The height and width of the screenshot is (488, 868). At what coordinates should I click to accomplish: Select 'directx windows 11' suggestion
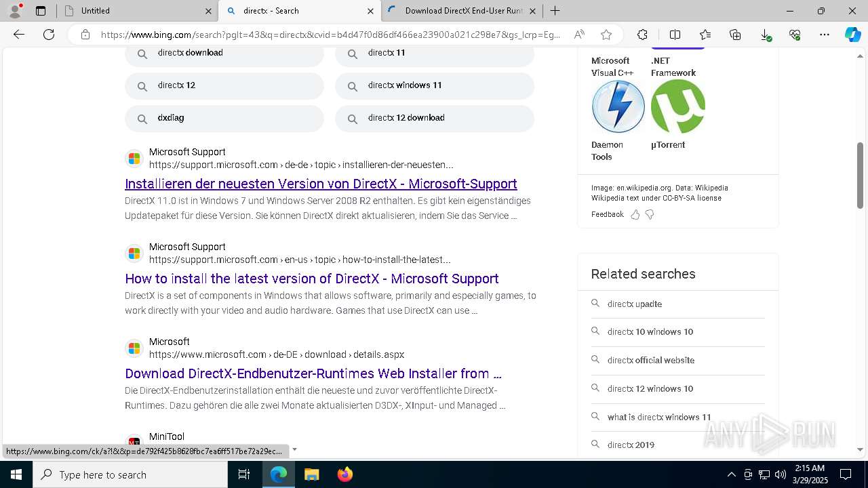435,85
